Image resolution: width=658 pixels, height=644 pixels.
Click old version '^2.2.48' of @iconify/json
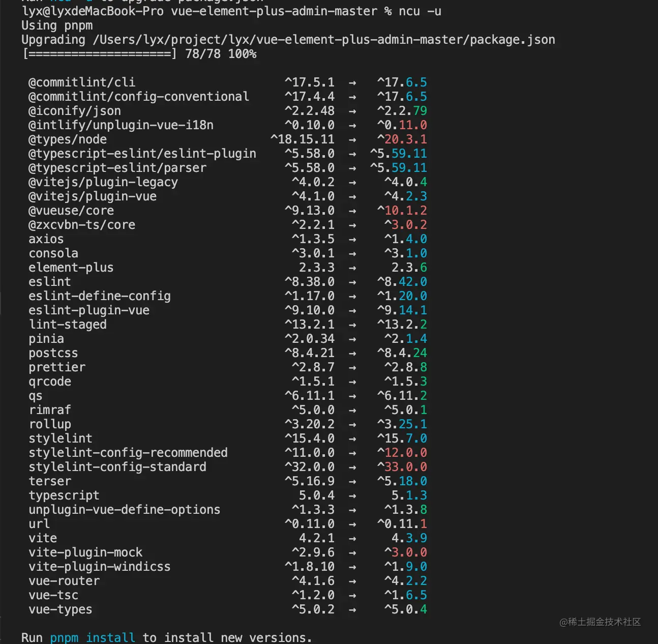[x=310, y=111]
